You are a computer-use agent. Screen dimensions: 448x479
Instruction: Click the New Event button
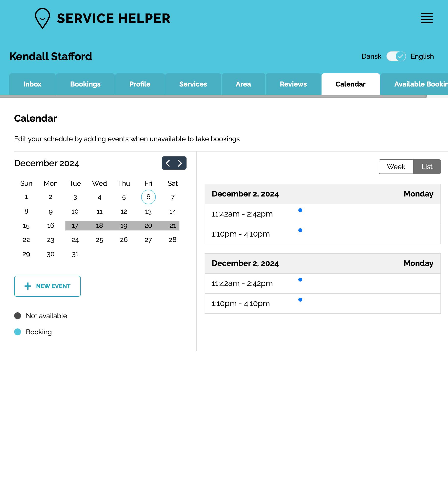coord(47,286)
